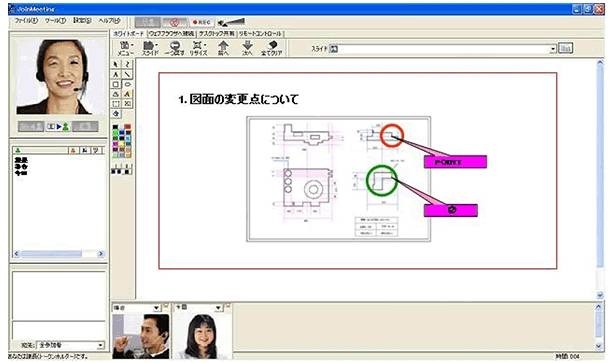615x363 pixels.
Task: Click the gray button right of camera-play icon
Action: pyautogui.click(x=85, y=127)
